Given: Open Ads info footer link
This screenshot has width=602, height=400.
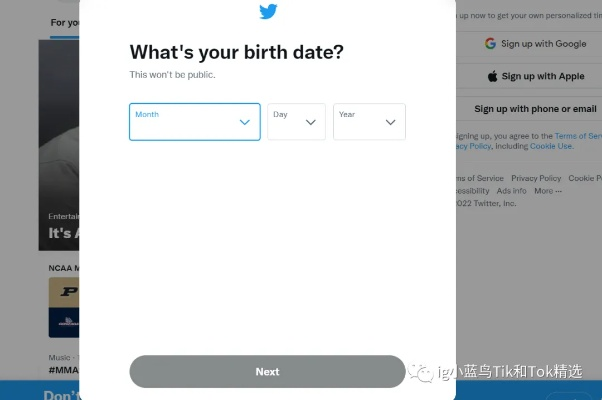Looking at the screenshot, I should tap(511, 191).
